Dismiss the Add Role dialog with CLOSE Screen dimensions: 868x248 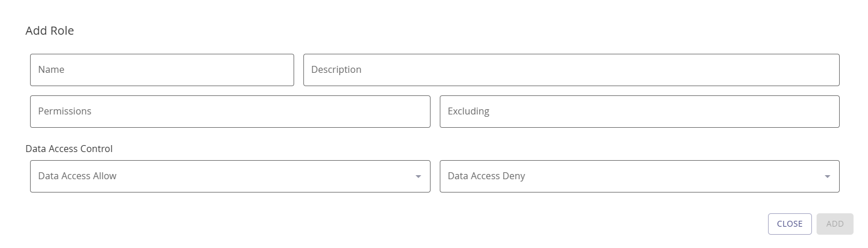[789, 224]
